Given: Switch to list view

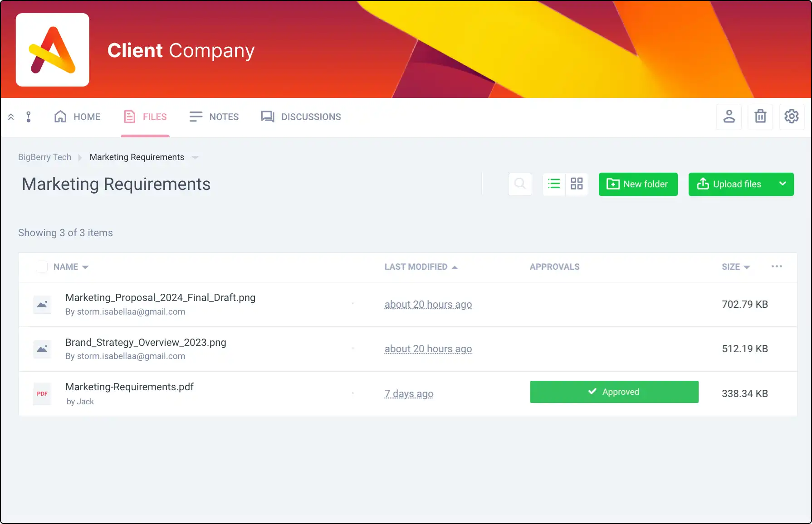Looking at the screenshot, I should click(x=554, y=184).
